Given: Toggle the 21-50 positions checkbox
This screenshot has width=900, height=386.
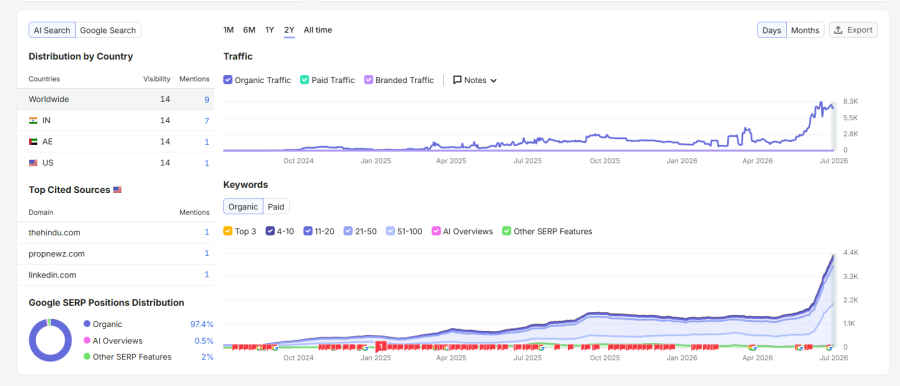Looking at the screenshot, I should point(348,231).
